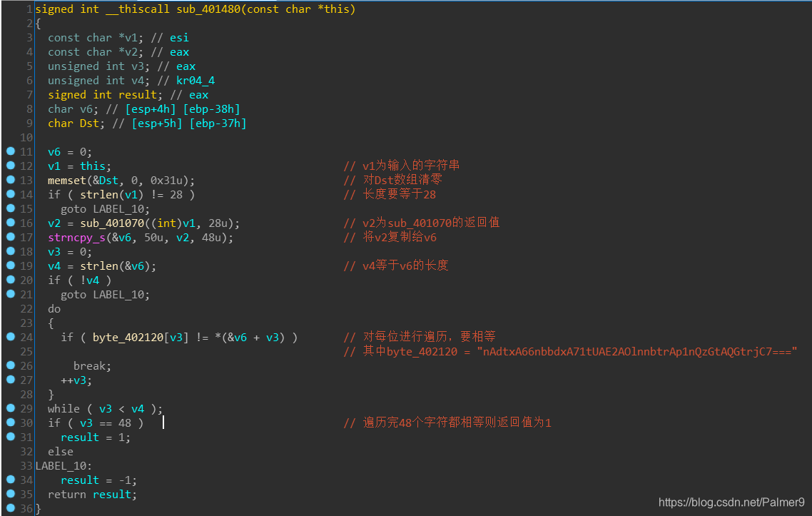Toggle the breakpoint dot on line 16
This screenshot has height=516, width=812.
point(11,222)
